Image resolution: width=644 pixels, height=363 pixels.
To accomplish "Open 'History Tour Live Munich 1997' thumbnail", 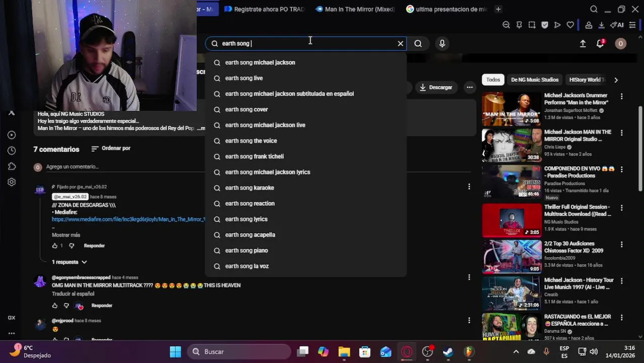I will pos(511,293).
